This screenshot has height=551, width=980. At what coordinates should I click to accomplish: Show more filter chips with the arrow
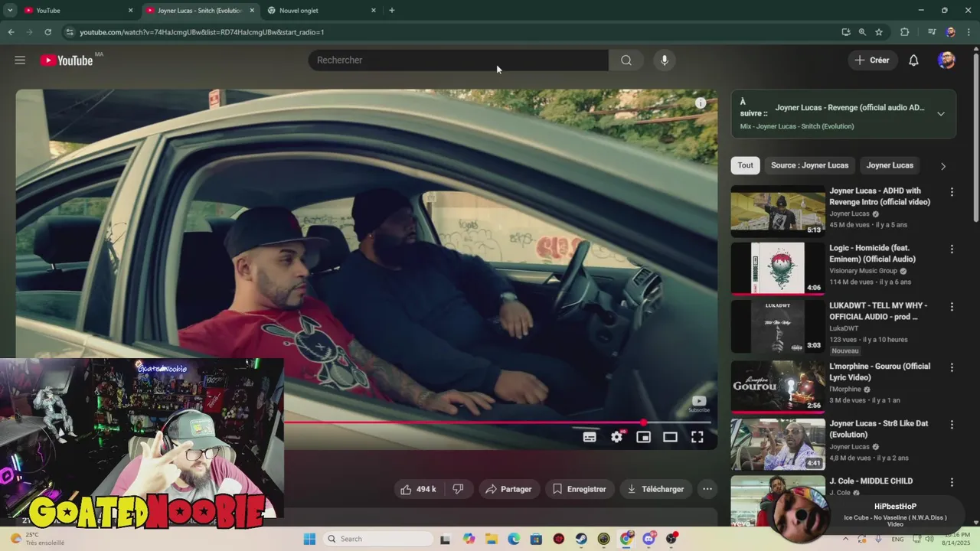click(x=943, y=166)
